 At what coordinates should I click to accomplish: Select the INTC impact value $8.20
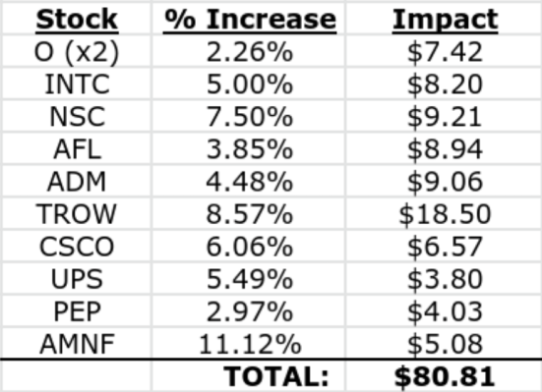pyautogui.click(x=445, y=84)
